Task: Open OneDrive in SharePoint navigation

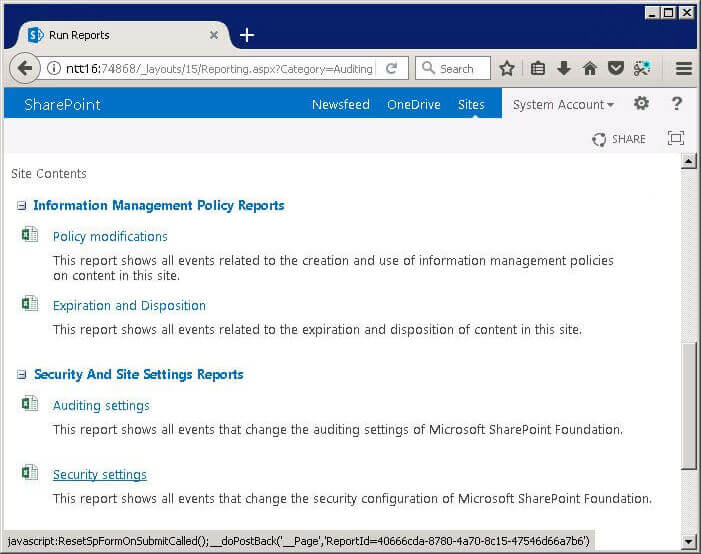Action: click(414, 105)
